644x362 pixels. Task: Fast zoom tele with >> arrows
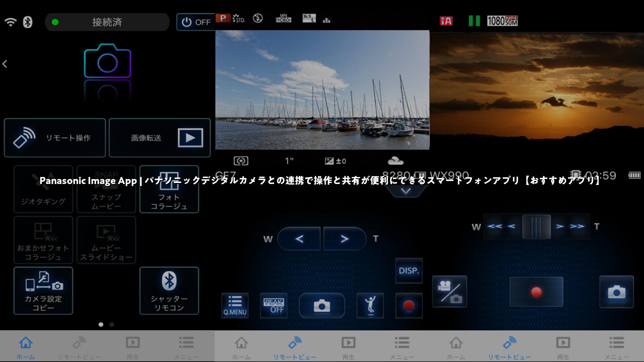577,226
